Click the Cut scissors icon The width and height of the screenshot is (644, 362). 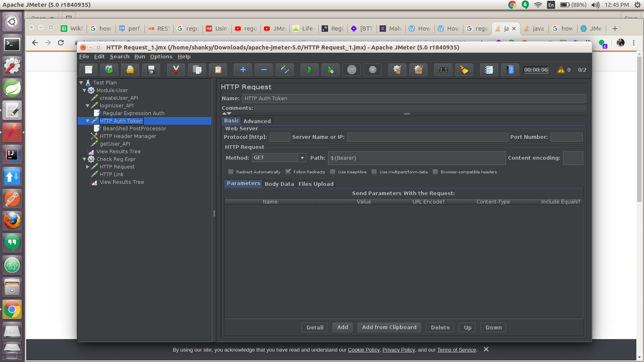(x=176, y=70)
